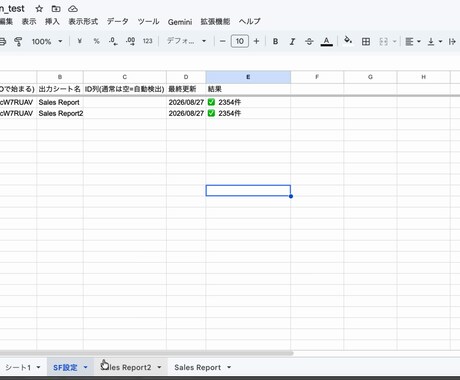Select the cell containing Sales Report2
Viewport: 460px width, 380px height.
tap(60, 113)
